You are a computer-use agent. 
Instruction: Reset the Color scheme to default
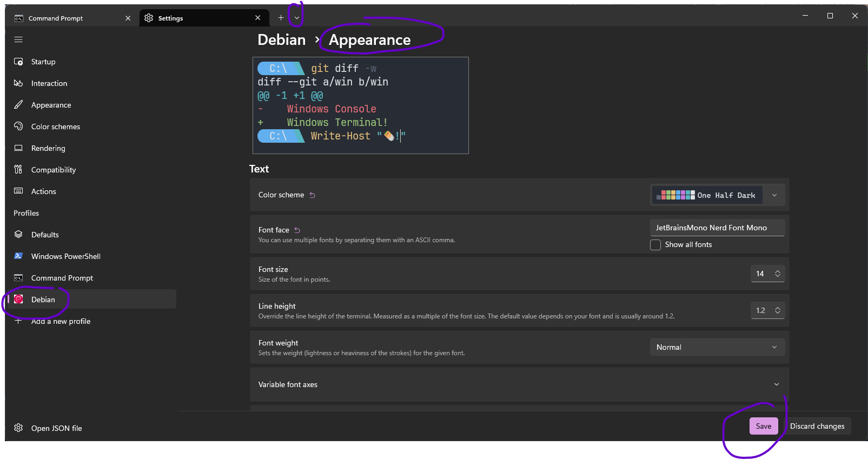point(312,195)
